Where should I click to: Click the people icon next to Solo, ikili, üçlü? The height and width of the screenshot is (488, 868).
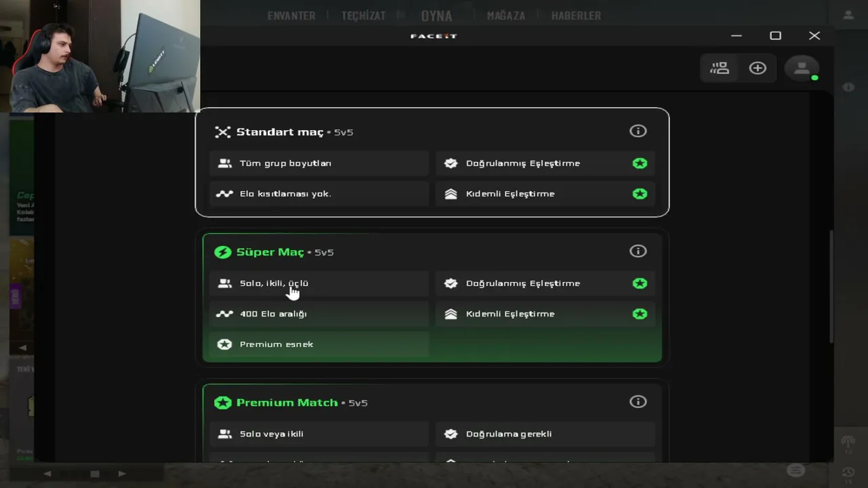[224, 283]
